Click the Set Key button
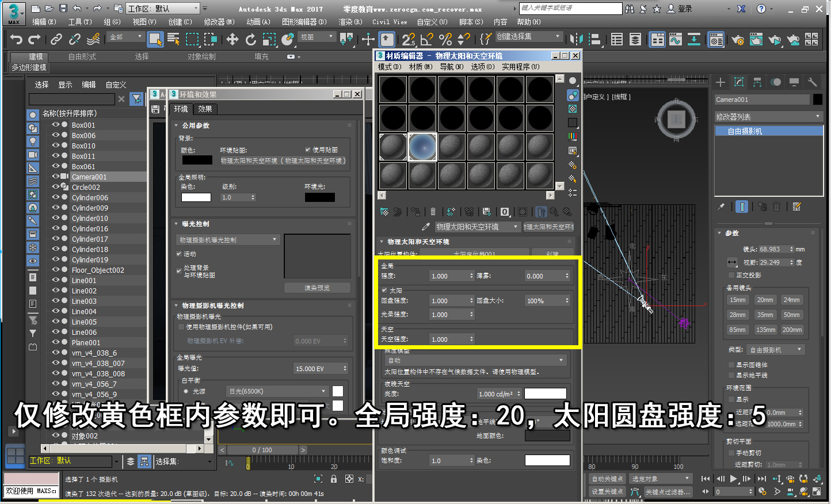 (x=607, y=491)
